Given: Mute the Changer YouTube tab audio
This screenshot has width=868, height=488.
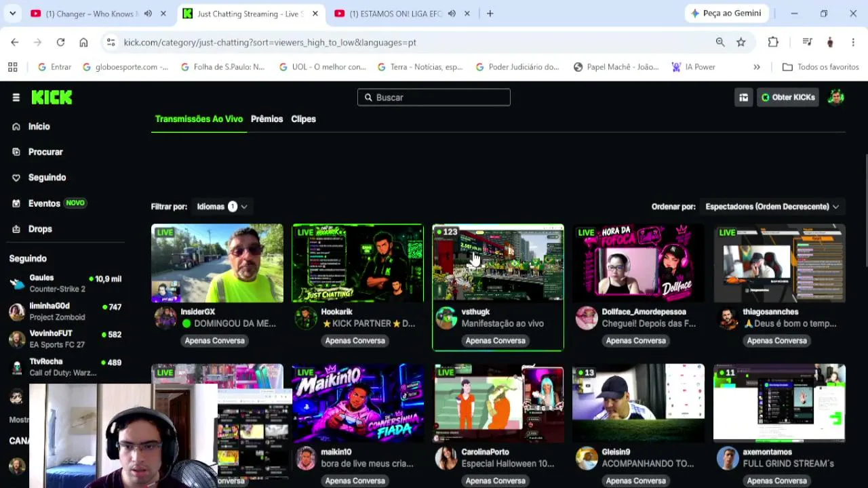Looking at the screenshot, I should 148,14.
